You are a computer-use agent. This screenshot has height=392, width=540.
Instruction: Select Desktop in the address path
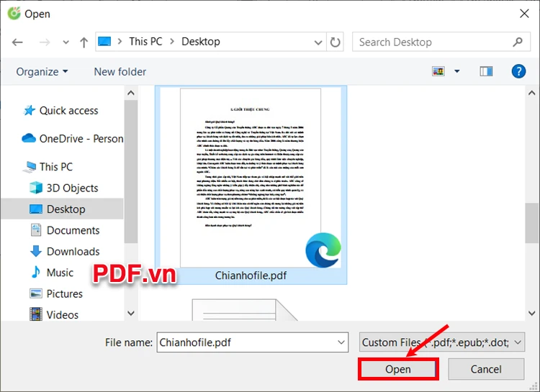(201, 41)
